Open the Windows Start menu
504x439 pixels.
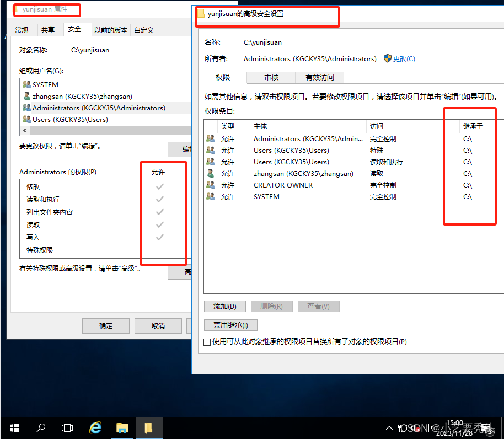[x=14, y=428]
